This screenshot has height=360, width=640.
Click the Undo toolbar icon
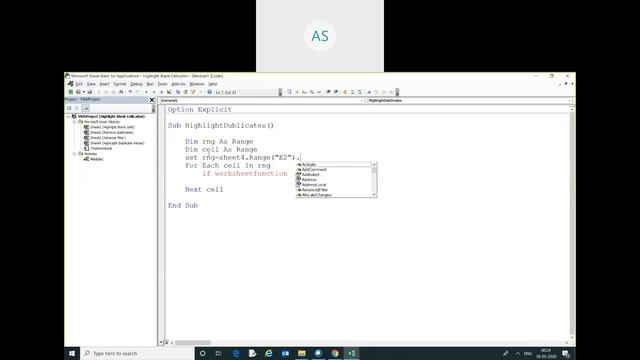130,92
